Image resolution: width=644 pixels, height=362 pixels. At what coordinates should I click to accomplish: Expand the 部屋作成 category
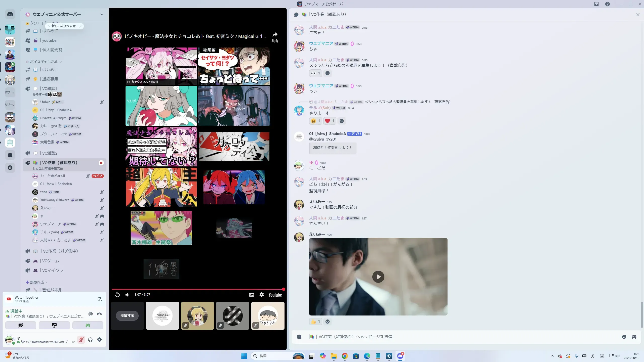click(37, 282)
